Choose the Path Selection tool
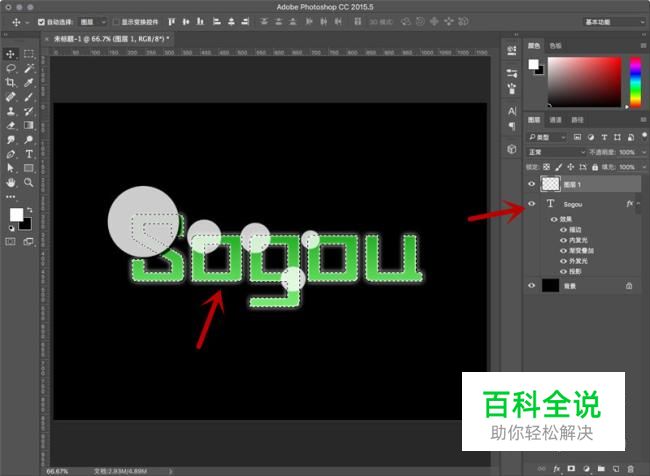 point(10,168)
